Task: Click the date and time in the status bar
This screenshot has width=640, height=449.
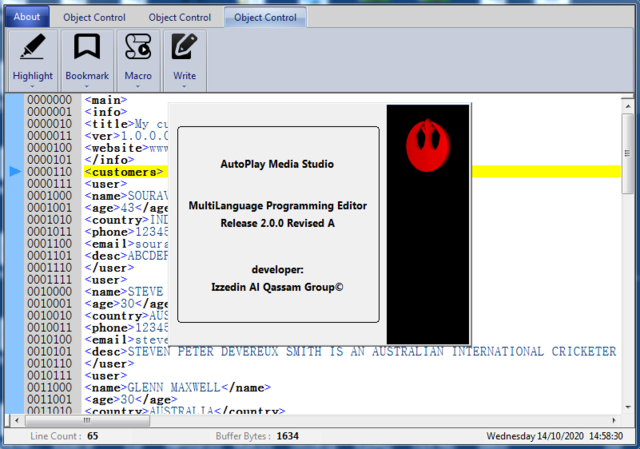Action: (x=555, y=436)
